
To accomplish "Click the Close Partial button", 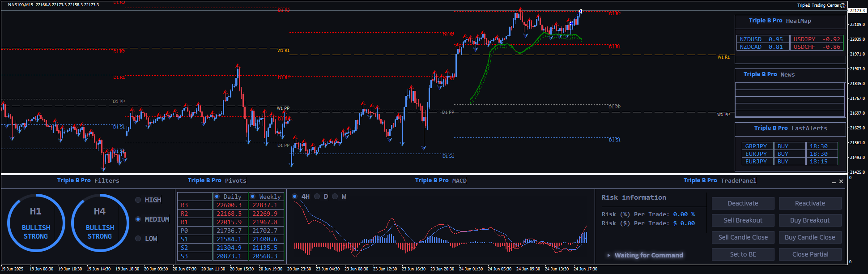I will (810, 254).
